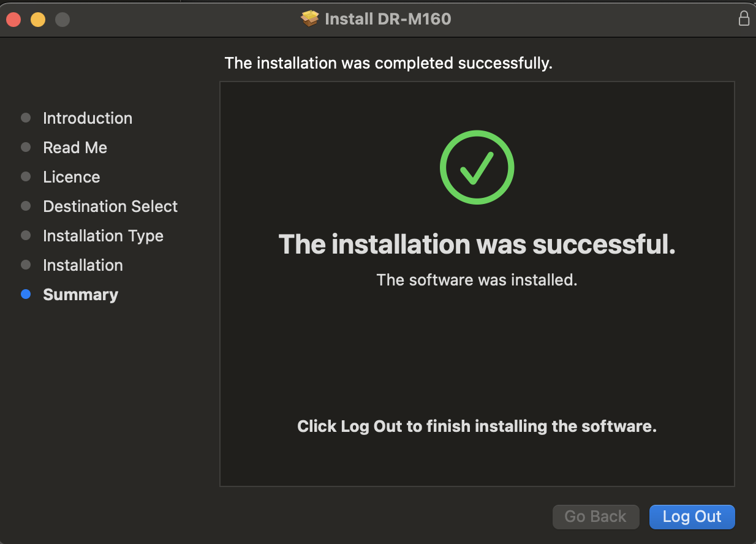Click the lock icon in the title bar
Viewport: 756px width, 544px height.
744,18
